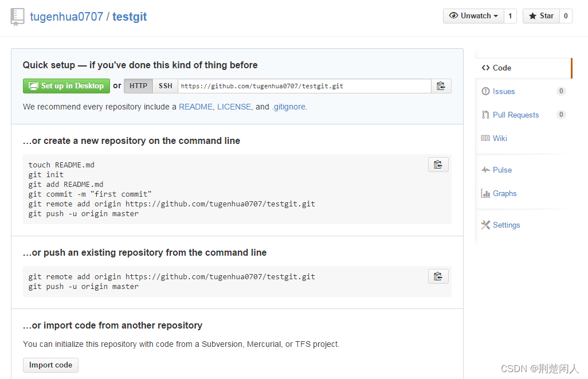The image size is (588, 379).
Task: Copy the HTTPS clone URL to clipboard
Action: pyautogui.click(x=441, y=86)
